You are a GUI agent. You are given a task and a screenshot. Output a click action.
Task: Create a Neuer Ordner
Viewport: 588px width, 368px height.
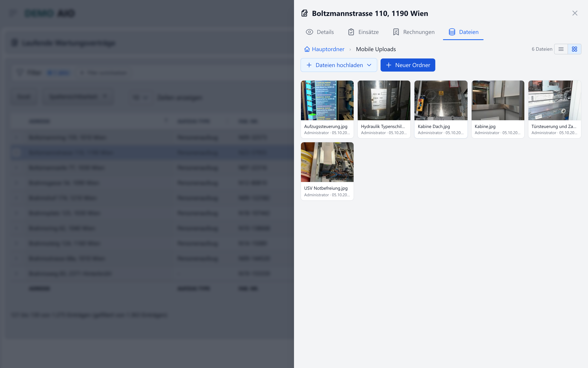point(408,65)
